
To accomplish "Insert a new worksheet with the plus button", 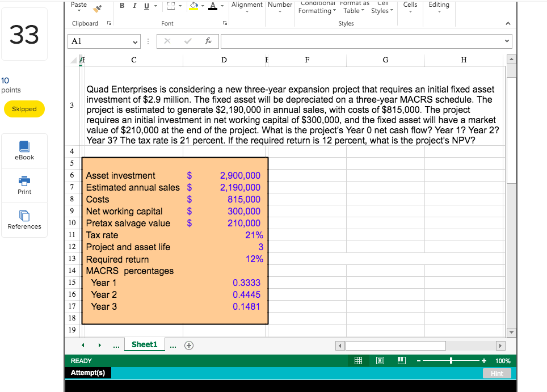I will (189, 345).
